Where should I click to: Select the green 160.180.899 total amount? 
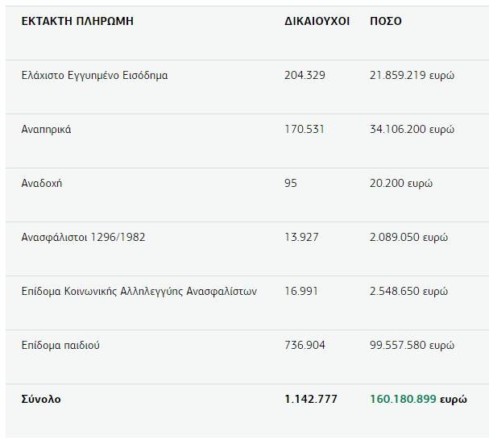pos(403,400)
